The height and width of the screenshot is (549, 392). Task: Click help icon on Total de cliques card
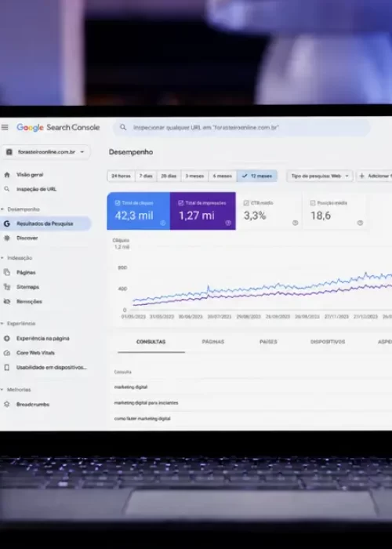(163, 223)
